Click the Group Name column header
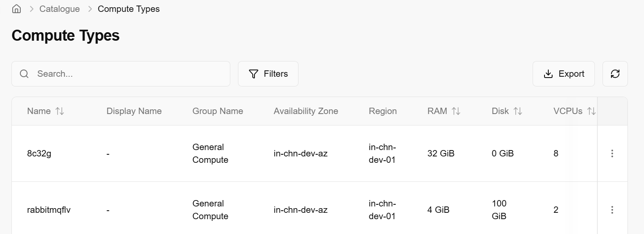644x234 pixels. tap(218, 111)
